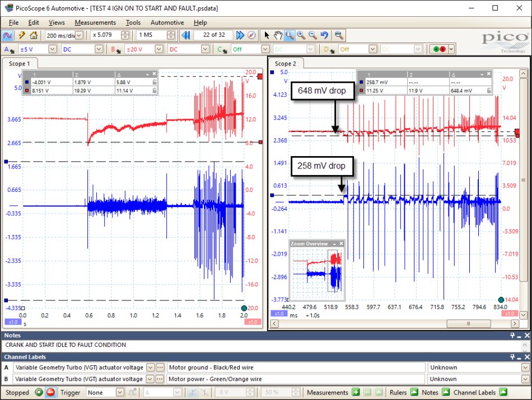Close the Channel Labels panel

[x=527, y=357]
